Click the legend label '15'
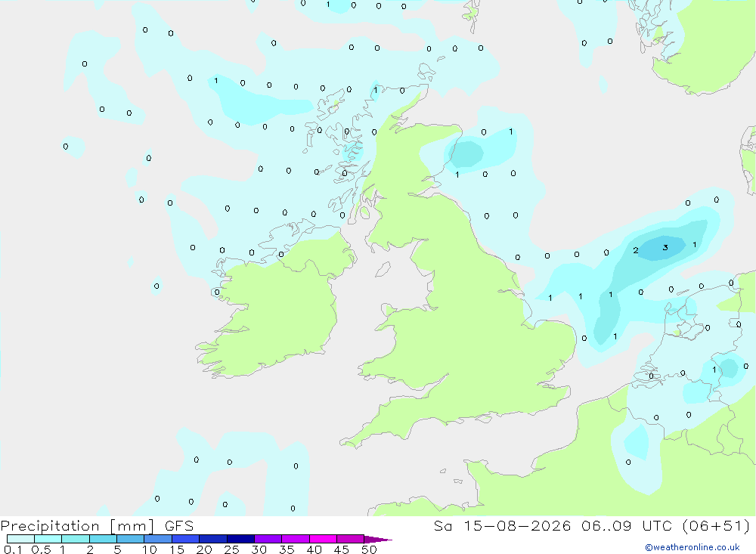The image size is (756, 554). coord(177,549)
